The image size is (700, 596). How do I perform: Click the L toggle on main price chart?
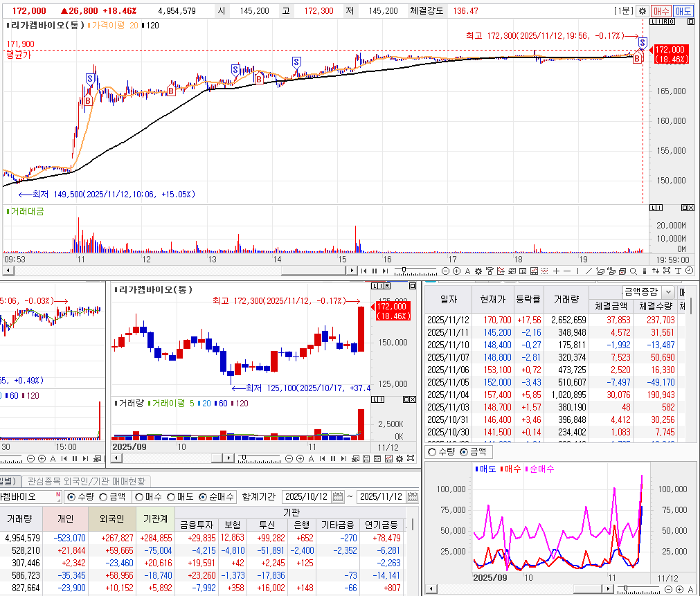tap(653, 21)
